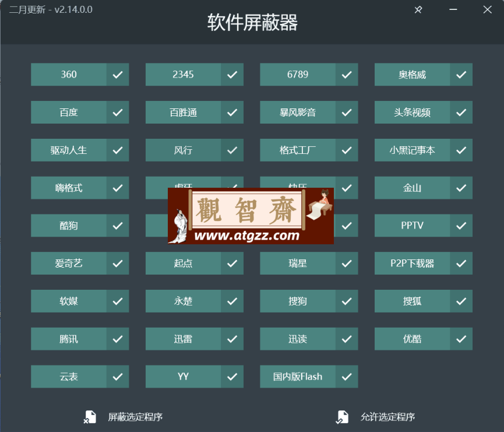Toggle the 优酷 checkmark box

click(x=461, y=339)
